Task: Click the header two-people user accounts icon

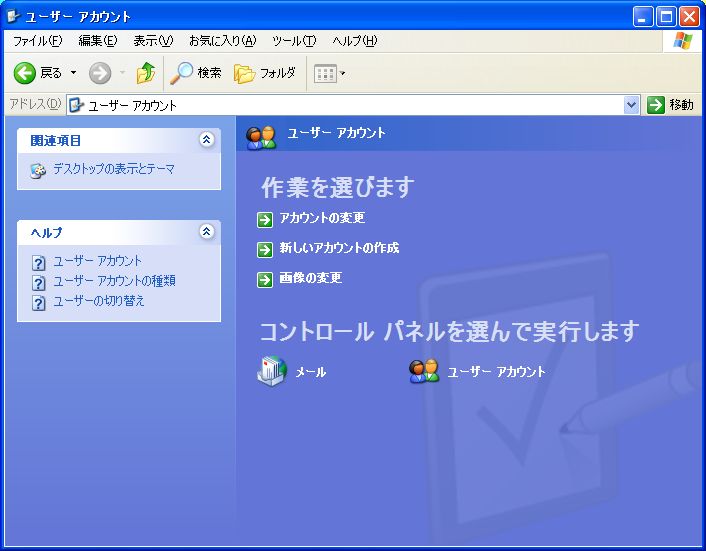Action: [261, 137]
